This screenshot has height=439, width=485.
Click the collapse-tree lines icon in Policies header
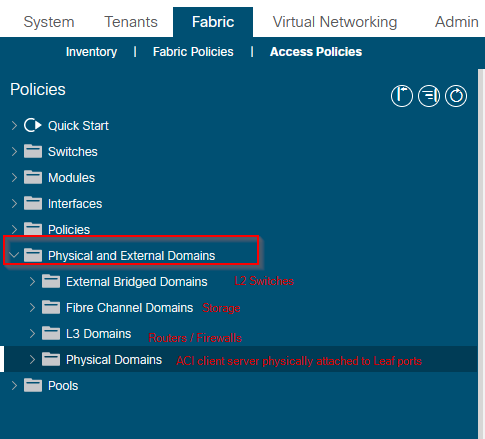[x=429, y=96]
